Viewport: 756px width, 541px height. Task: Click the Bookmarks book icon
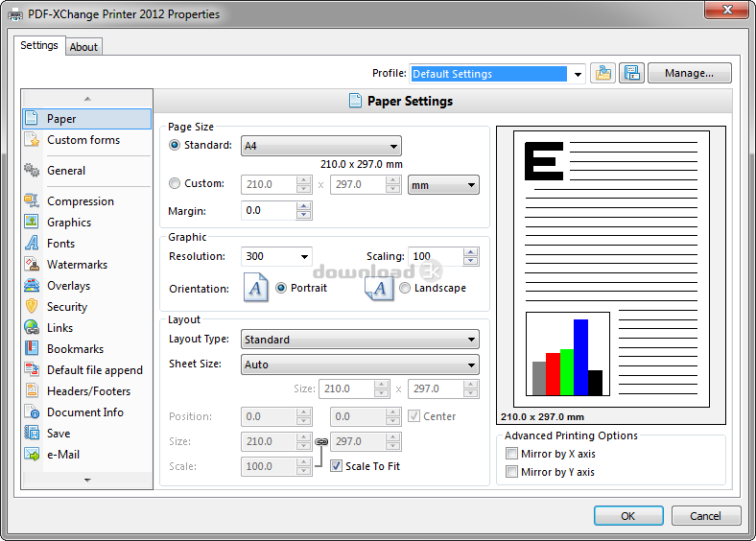pos(32,348)
